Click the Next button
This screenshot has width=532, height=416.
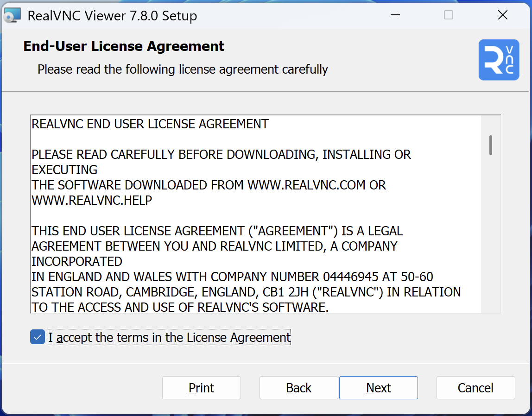tap(378, 388)
